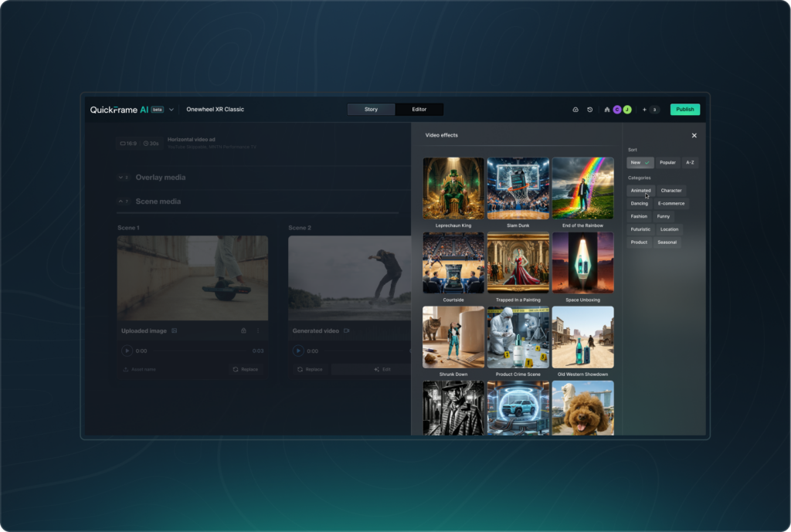Play the Scene 2 generated video
791x532 pixels.
click(x=299, y=351)
